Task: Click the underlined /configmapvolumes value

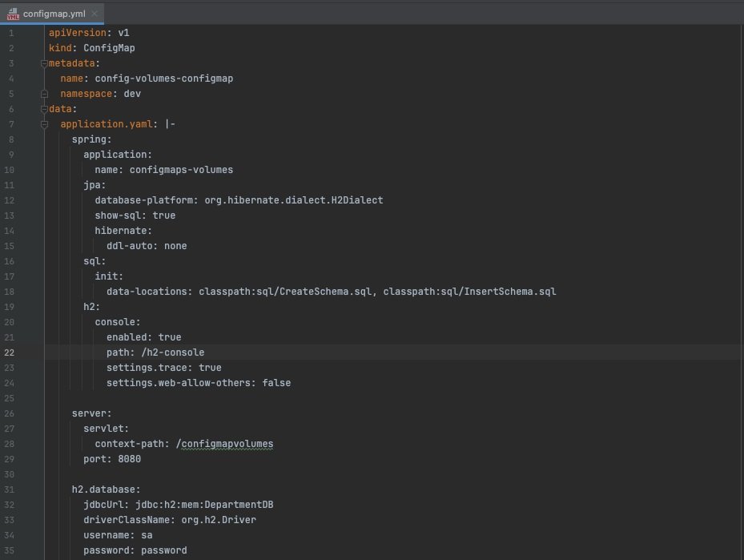Action: [x=224, y=444]
